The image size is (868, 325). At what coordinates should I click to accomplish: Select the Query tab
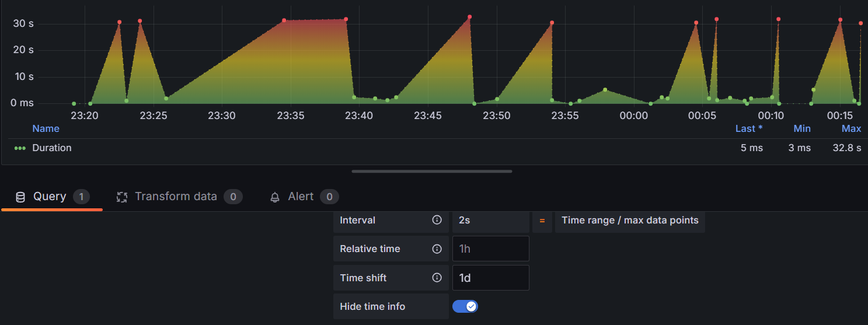[x=52, y=197]
